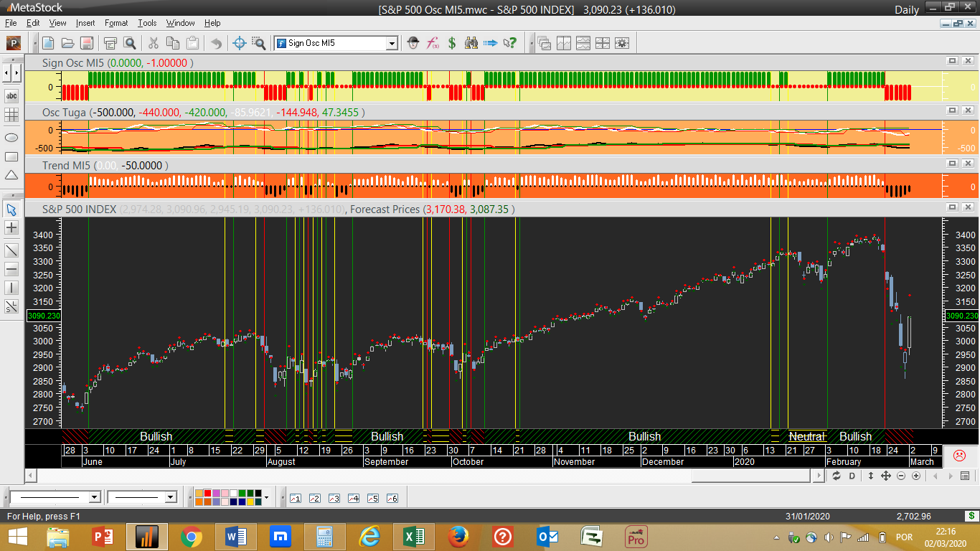This screenshot has width=980, height=551.
Task: Toggle chart layout button 6
Action: (x=392, y=498)
